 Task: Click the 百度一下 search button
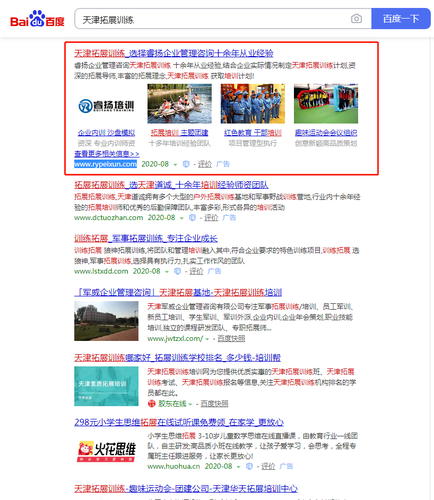tap(401, 19)
